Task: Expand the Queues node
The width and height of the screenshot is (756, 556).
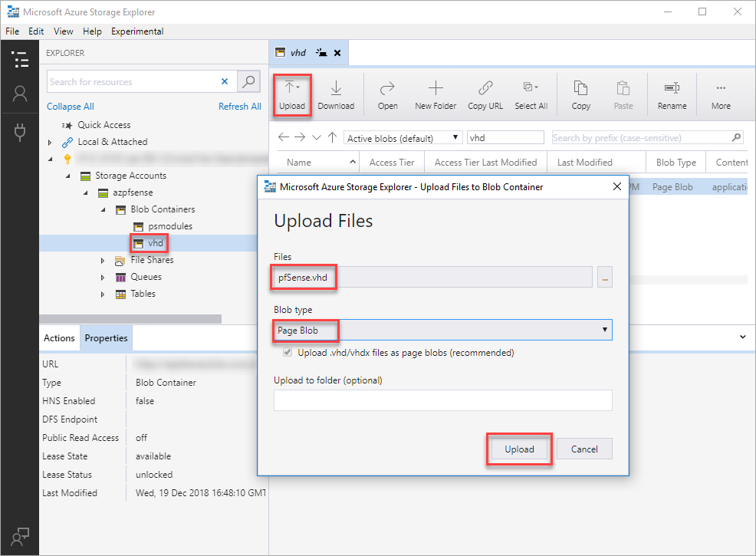Action: [103, 278]
